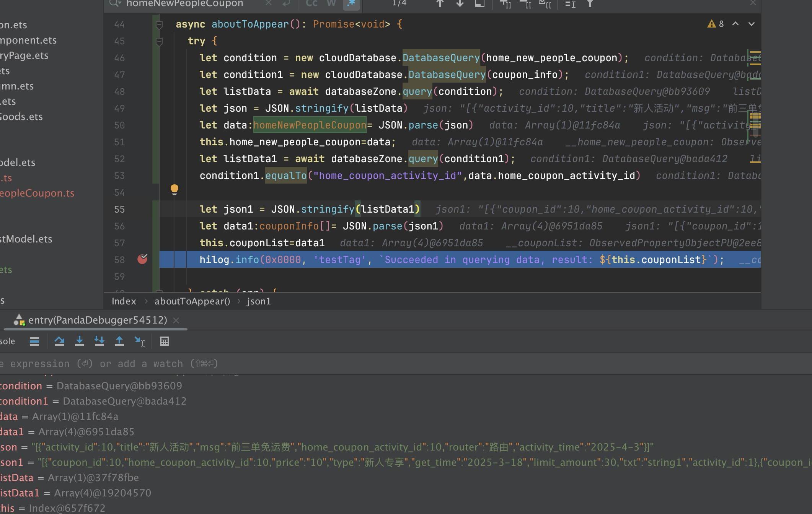Open the Evaluate Expression calculator icon
The image size is (812, 514).
pyautogui.click(x=165, y=341)
